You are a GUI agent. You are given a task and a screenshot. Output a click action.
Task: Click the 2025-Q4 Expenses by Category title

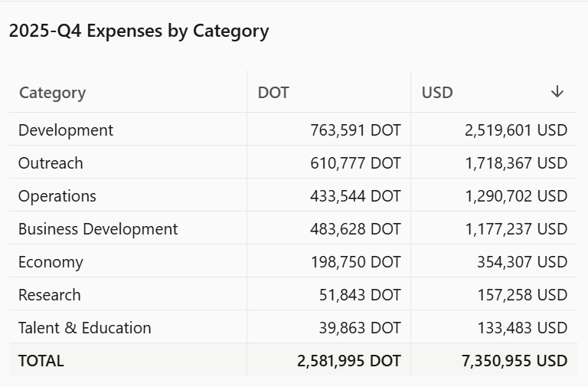(x=139, y=31)
